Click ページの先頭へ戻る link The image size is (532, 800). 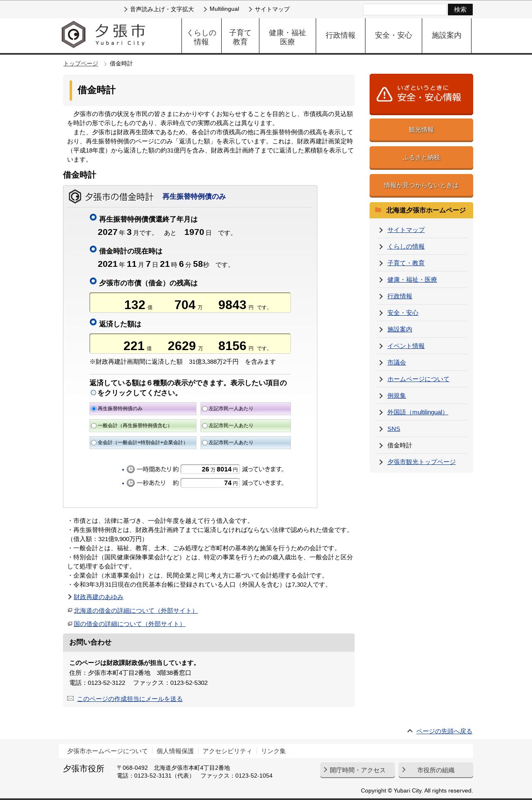coord(444,731)
